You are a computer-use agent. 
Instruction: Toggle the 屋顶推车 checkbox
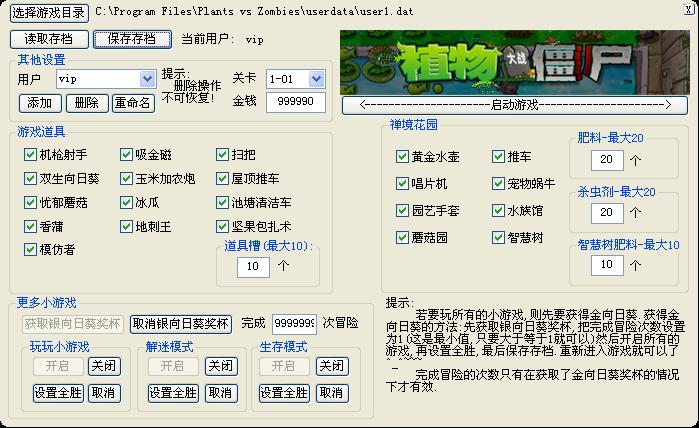[x=222, y=179]
